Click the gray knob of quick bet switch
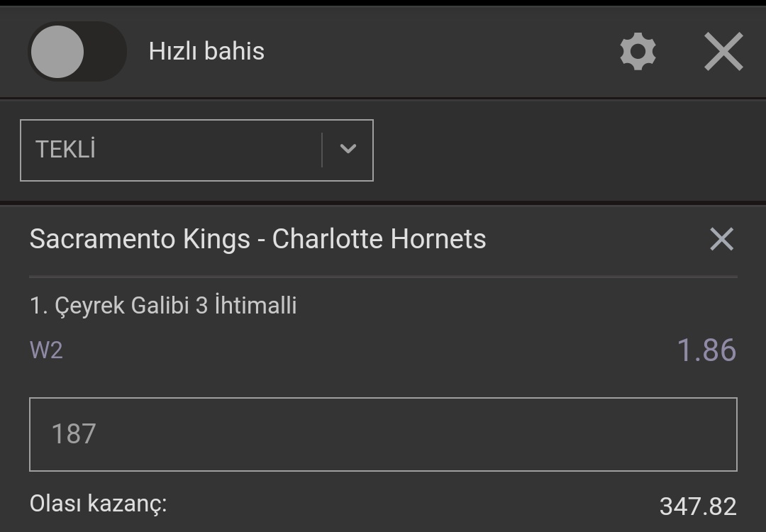 point(57,51)
